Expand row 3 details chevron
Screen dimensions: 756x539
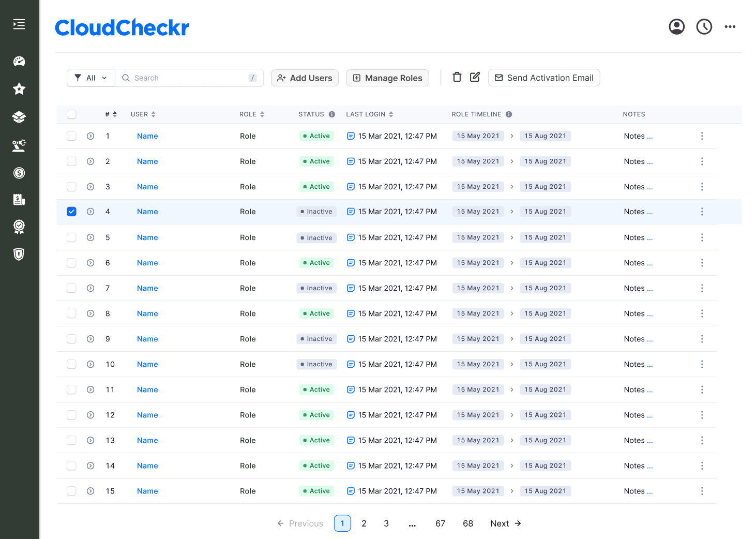[90, 187]
